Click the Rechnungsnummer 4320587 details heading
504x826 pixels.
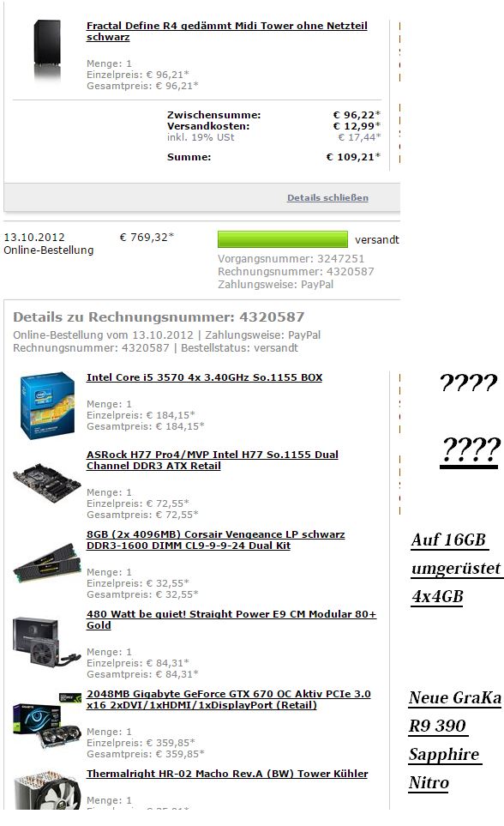tap(159, 317)
